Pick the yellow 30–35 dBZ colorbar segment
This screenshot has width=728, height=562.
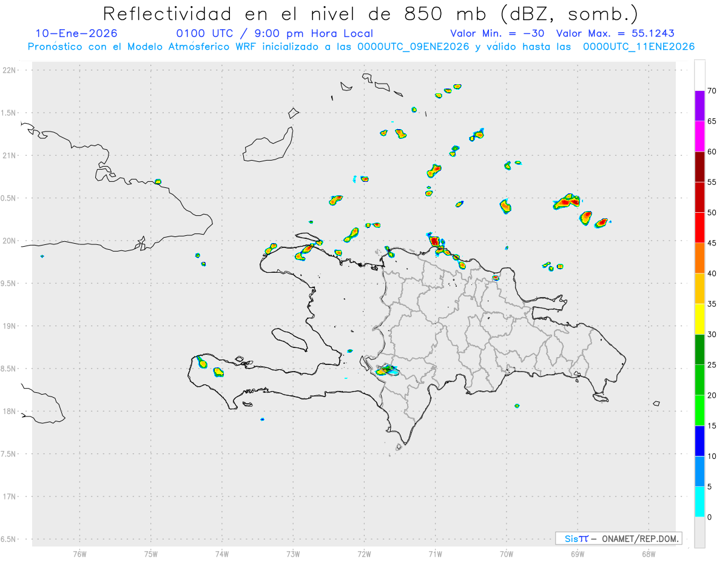pos(699,319)
